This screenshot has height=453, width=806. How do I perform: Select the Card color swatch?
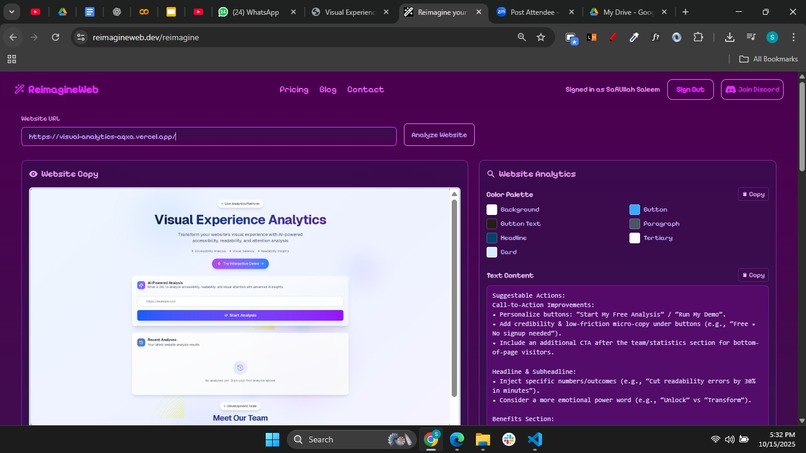(x=492, y=252)
